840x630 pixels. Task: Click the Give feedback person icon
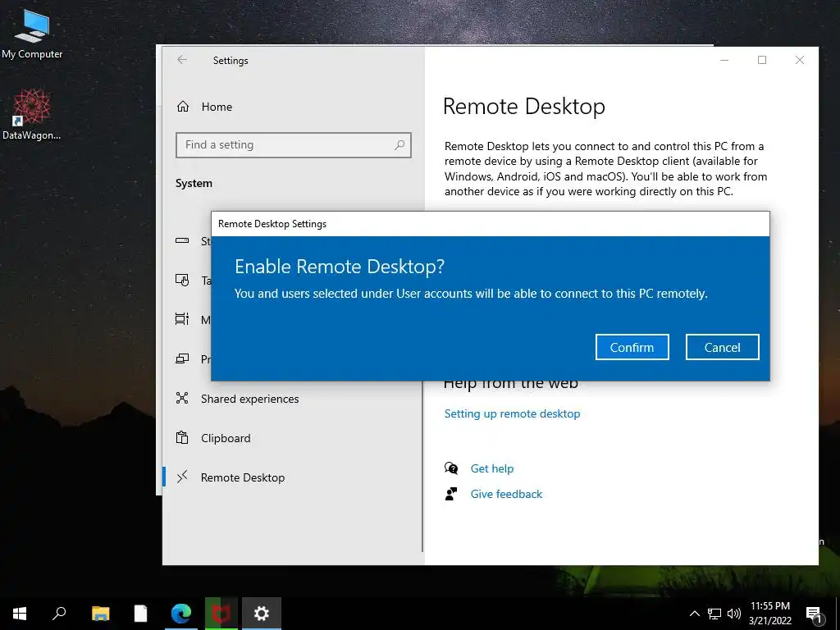pos(451,493)
